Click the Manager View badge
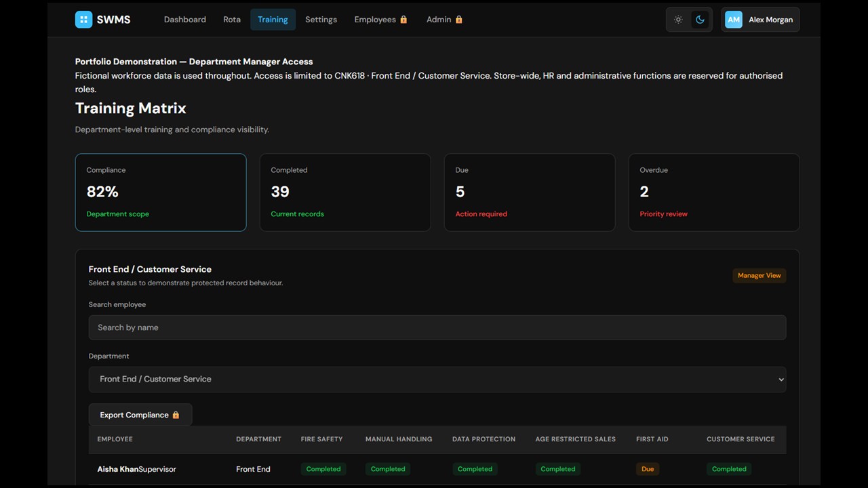This screenshot has width=868, height=488. click(x=759, y=275)
